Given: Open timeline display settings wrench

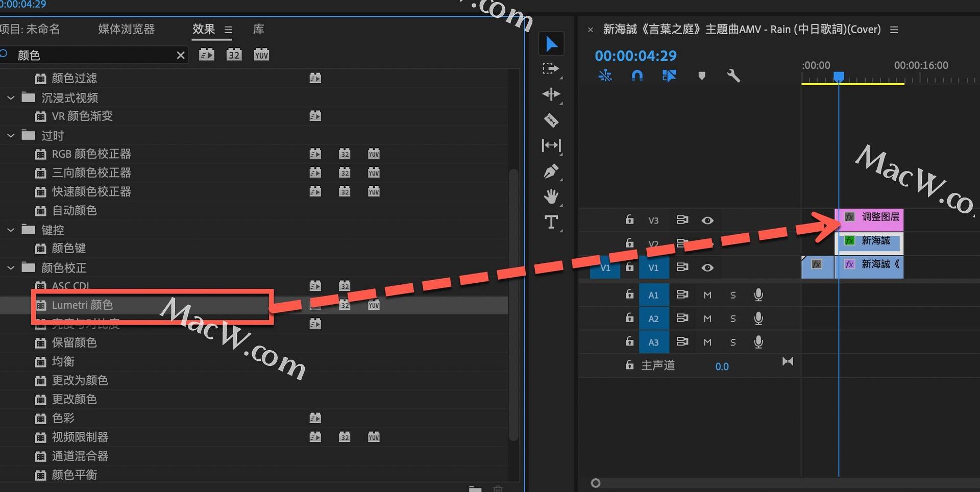Looking at the screenshot, I should pyautogui.click(x=733, y=76).
